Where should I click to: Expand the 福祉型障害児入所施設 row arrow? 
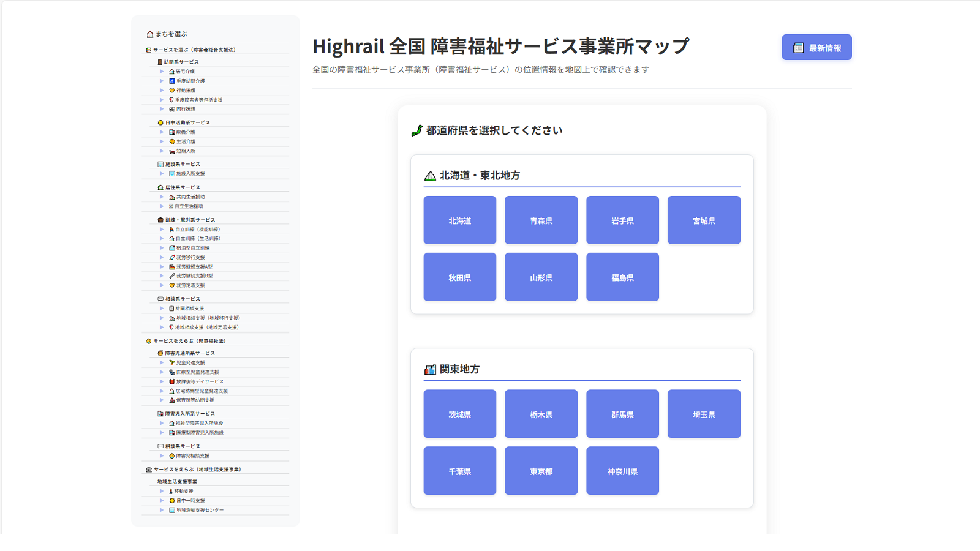pos(162,424)
